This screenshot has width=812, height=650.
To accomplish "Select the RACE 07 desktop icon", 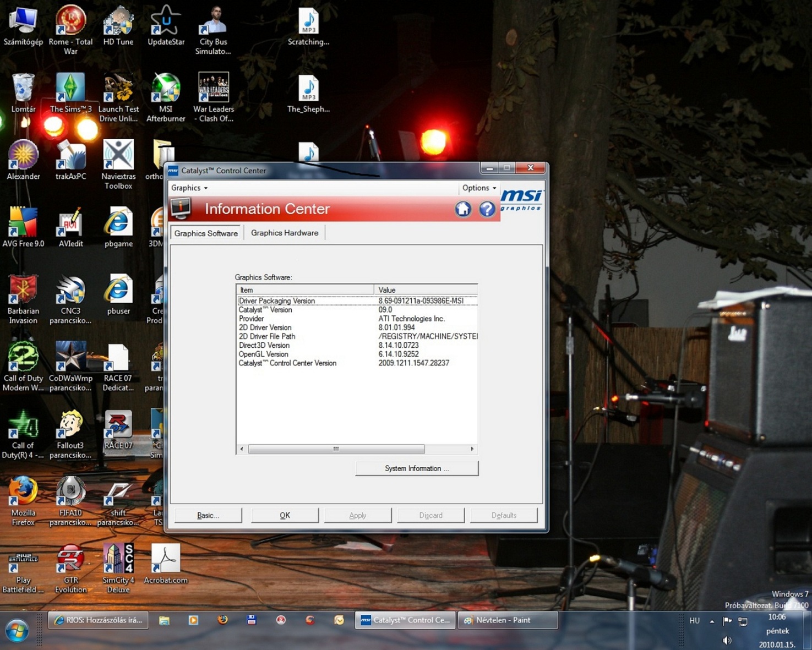I will click(x=118, y=429).
